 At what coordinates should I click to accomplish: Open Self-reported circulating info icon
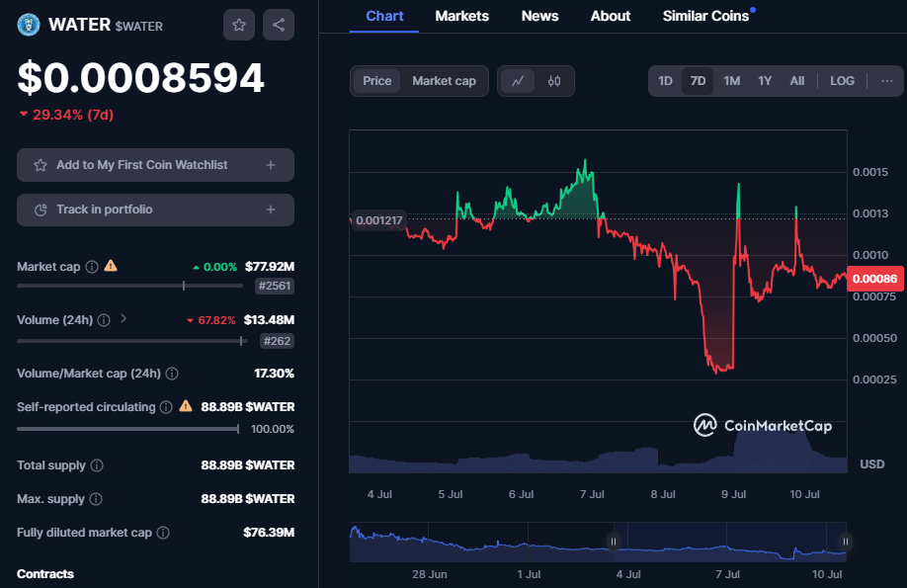coord(166,407)
